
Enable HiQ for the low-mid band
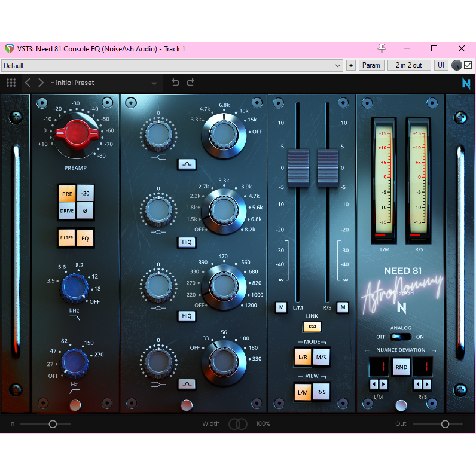pyautogui.click(x=187, y=316)
